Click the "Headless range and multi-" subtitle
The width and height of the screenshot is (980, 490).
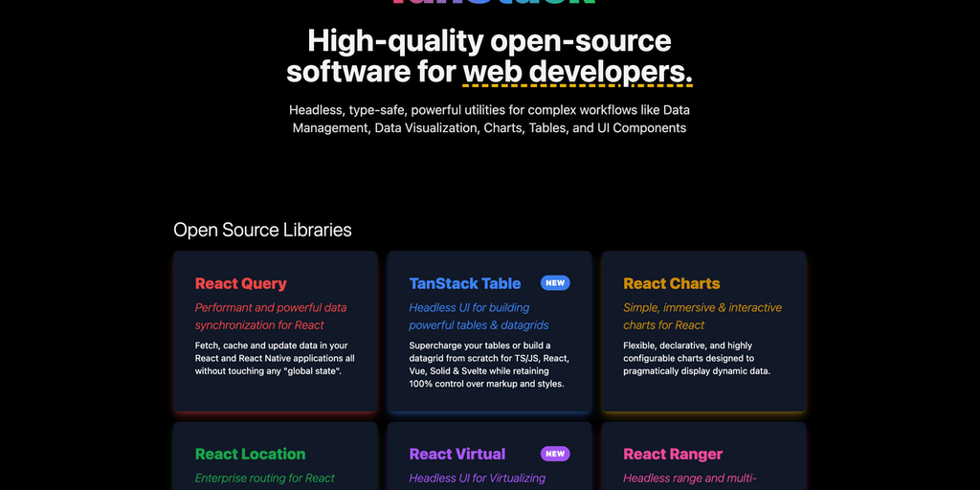pos(689,479)
